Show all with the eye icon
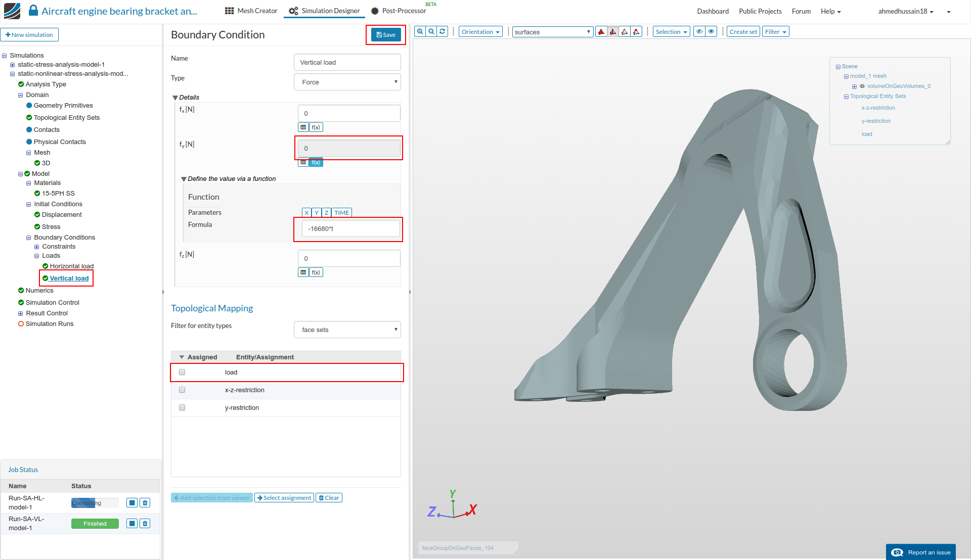 [712, 31]
